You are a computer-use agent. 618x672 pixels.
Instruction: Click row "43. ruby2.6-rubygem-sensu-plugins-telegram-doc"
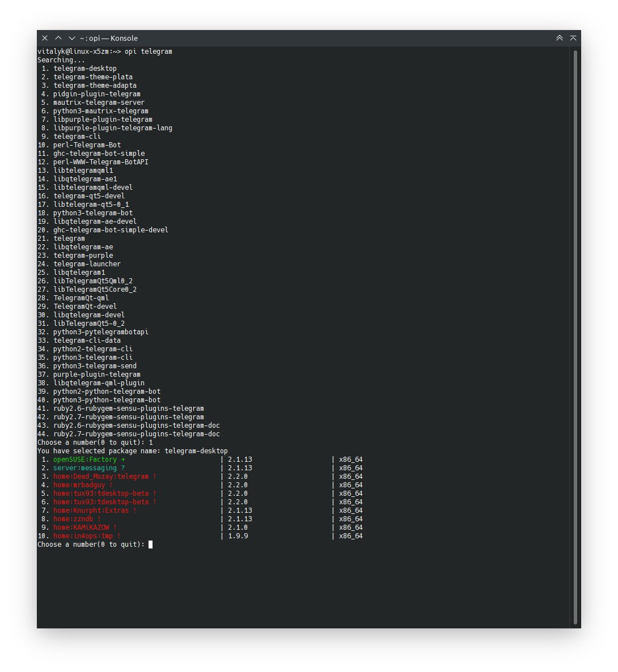tap(129, 426)
